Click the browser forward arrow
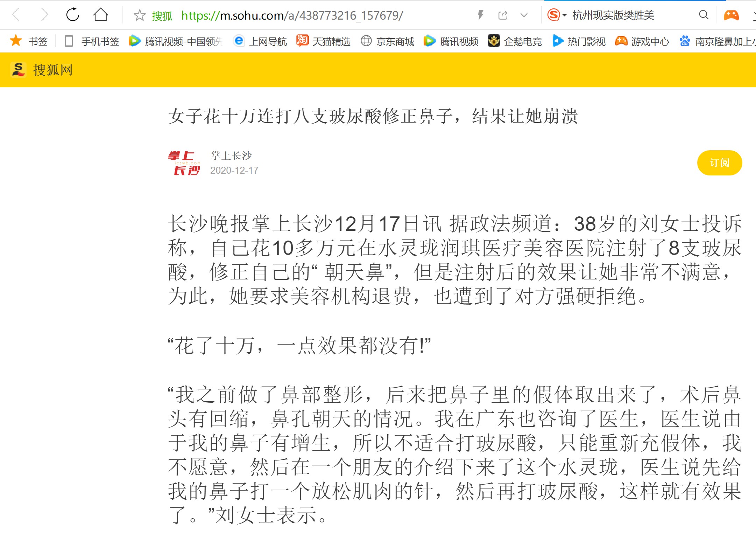Screen dimensions: 756x534 [x=44, y=15]
